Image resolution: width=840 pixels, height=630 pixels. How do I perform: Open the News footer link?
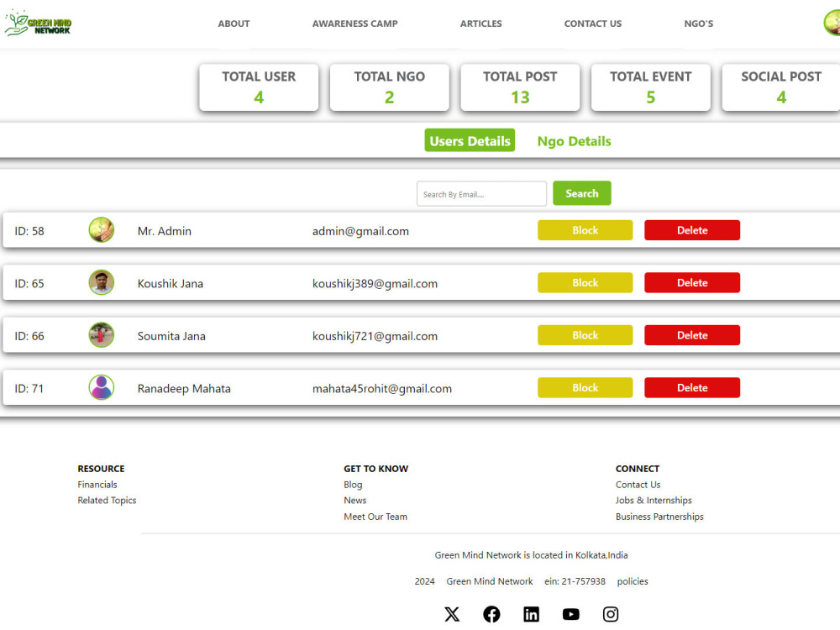coord(355,501)
